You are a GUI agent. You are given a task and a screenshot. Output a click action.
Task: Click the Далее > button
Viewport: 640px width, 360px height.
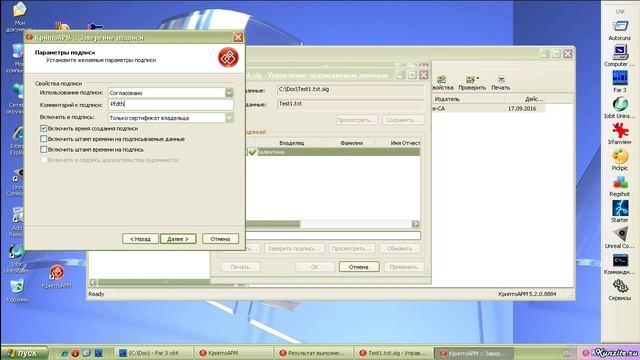coord(178,239)
